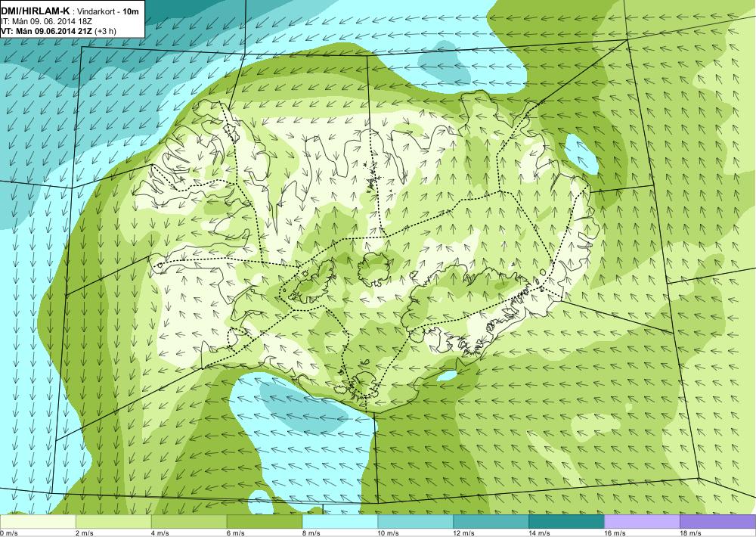Click the '12 m/s' legend label

coord(464,533)
